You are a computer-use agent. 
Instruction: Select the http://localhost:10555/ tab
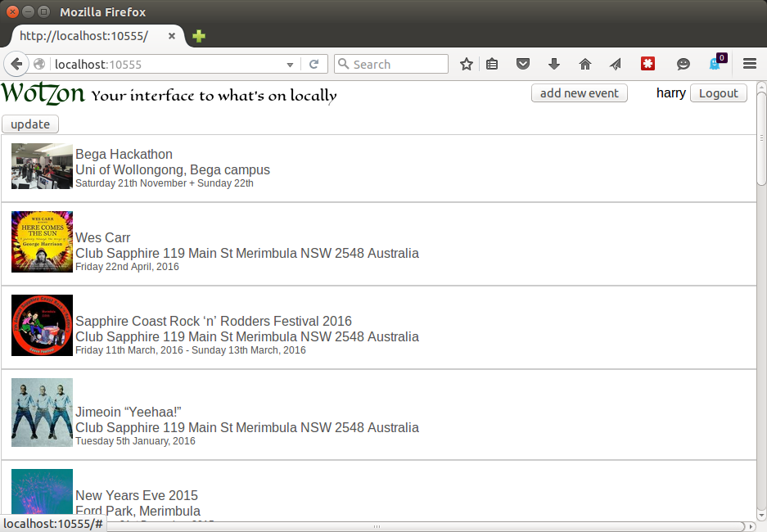[x=97, y=36]
